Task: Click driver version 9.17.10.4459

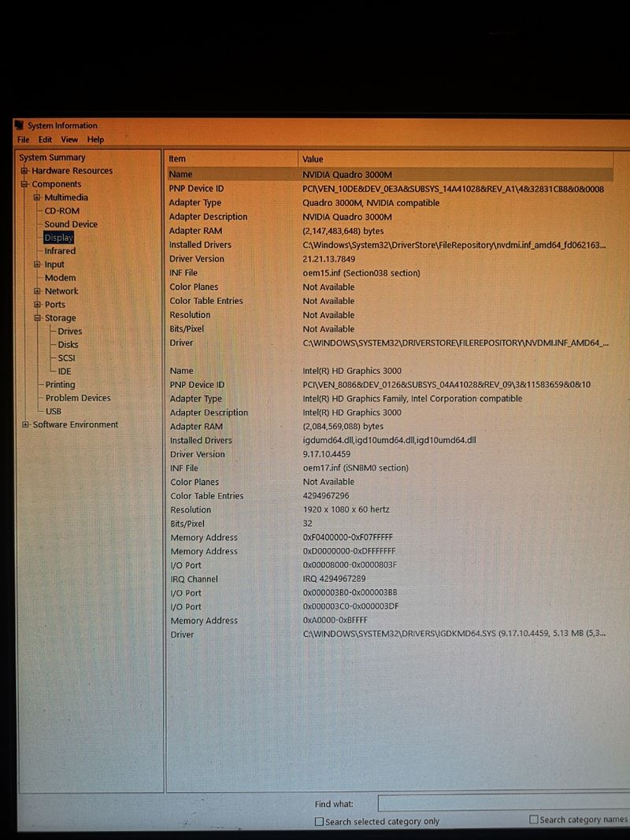Action: [327, 454]
